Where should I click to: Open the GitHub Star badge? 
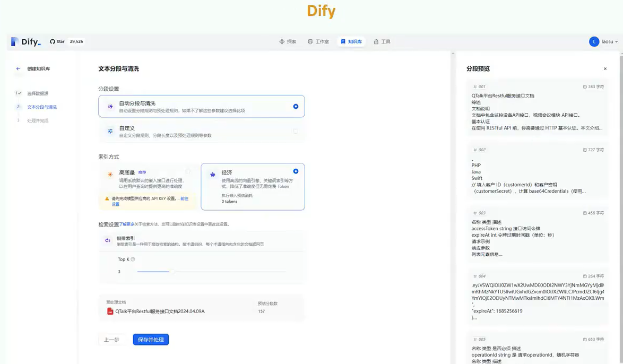pos(57,41)
